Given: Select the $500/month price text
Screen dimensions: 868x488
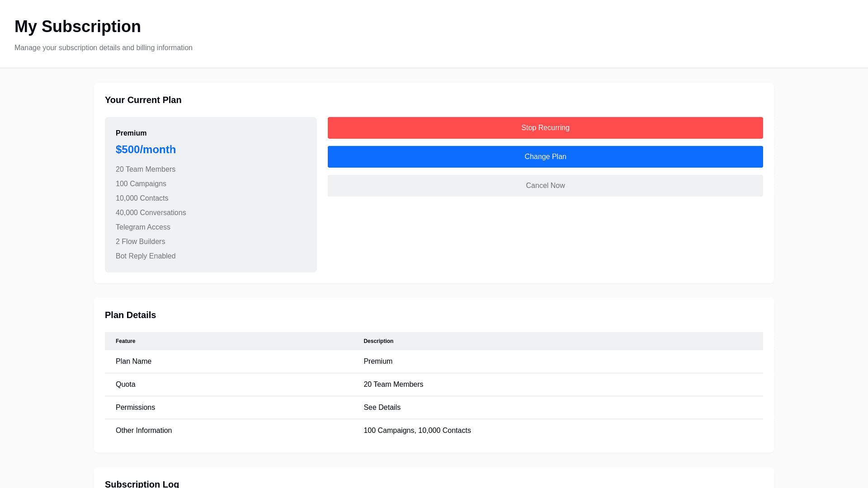Looking at the screenshot, I should coord(146,150).
